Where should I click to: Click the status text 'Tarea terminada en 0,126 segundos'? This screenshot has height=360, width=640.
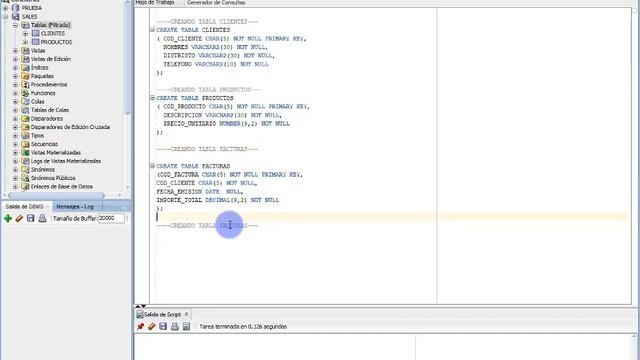pyautogui.click(x=243, y=327)
